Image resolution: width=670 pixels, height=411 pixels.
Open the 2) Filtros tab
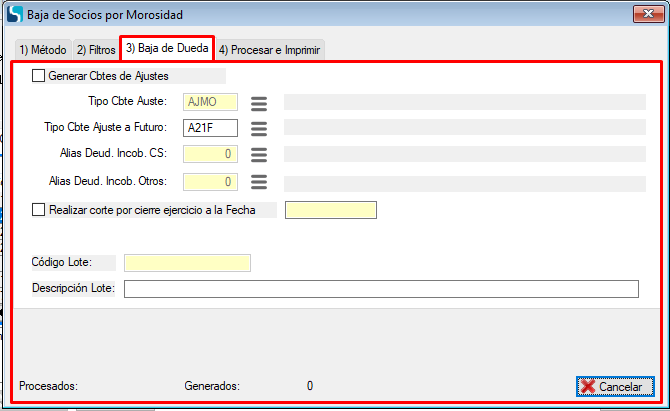96,49
